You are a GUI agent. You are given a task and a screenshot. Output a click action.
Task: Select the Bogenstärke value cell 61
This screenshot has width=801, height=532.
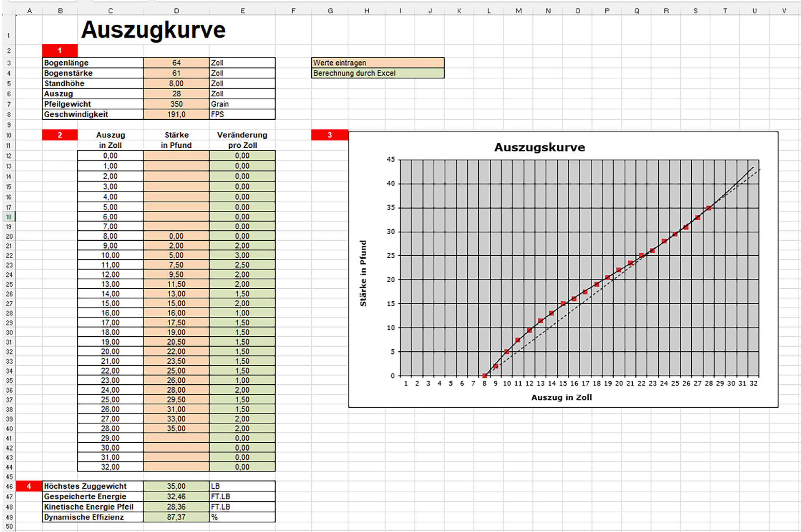[176, 73]
